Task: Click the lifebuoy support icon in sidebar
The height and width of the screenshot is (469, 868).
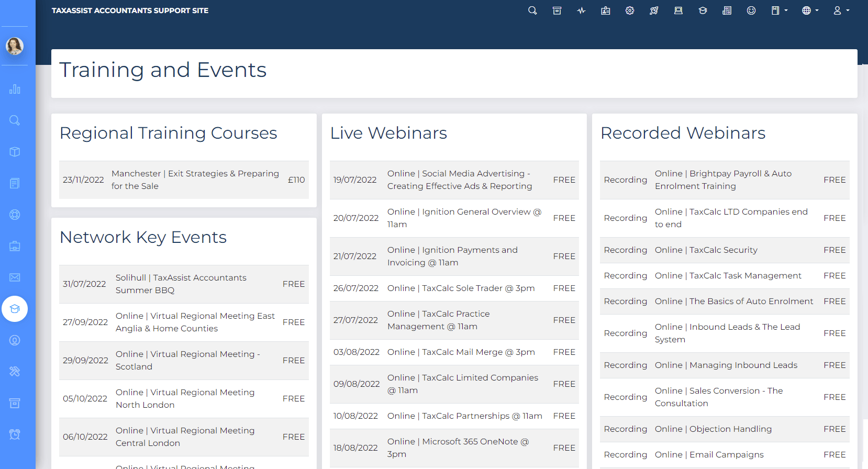Action: (x=15, y=215)
